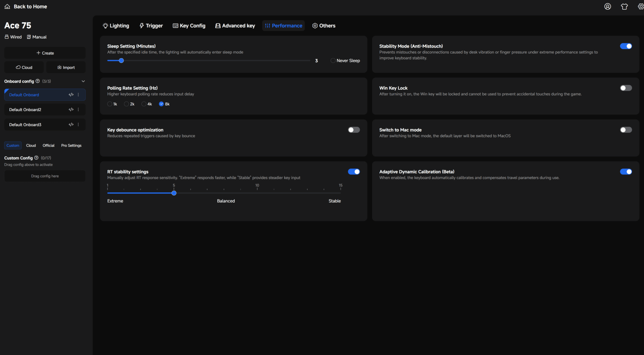Click the Drag config here drop area
The width and height of the screenshot is (644, 355).
45,176
